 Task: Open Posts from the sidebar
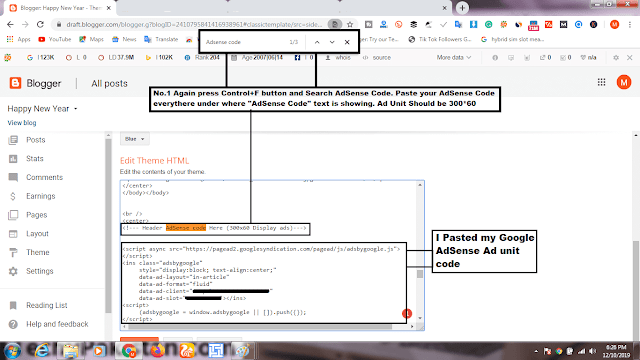click(36, 140)
